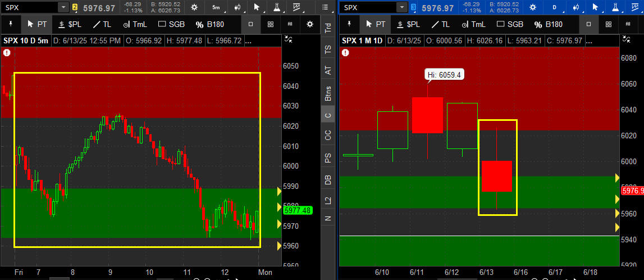Switch right toolbar to single-cell layout
The height and width of the screenshot is (280, 644).
tap(589, 24)
